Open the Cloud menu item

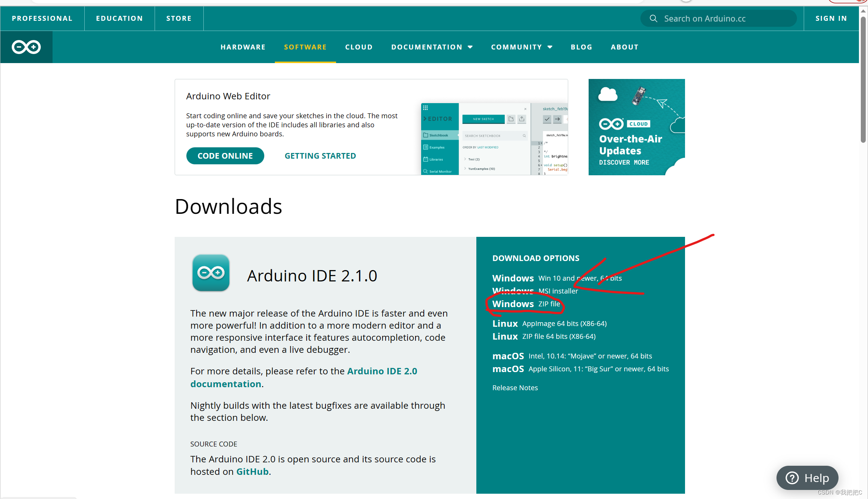[359, 47]
